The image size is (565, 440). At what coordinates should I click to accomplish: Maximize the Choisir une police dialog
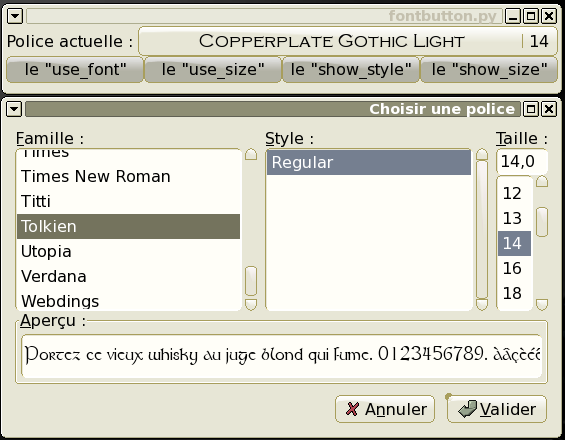pyautogui.click(x=531, y=109)
